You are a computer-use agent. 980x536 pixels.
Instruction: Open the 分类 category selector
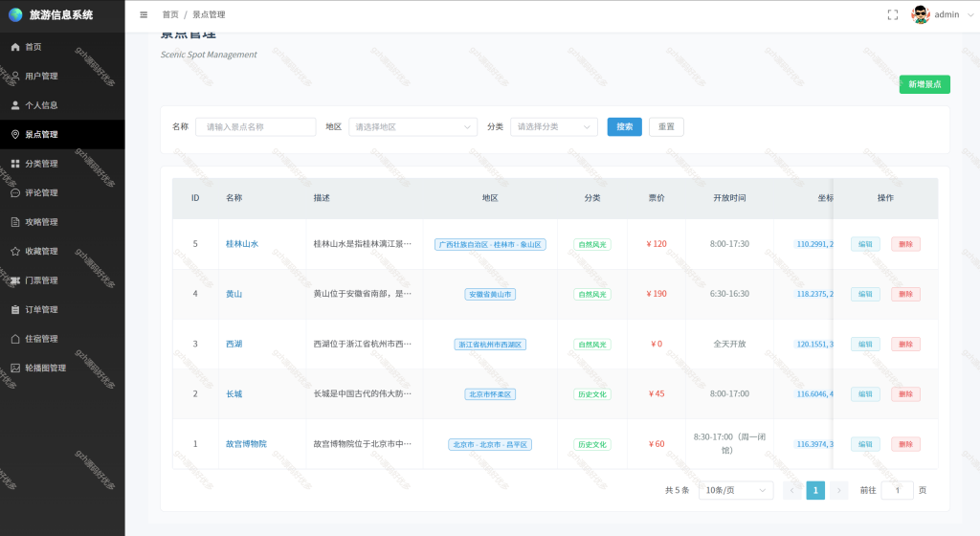pyautogui.click(x=554, y=126)
